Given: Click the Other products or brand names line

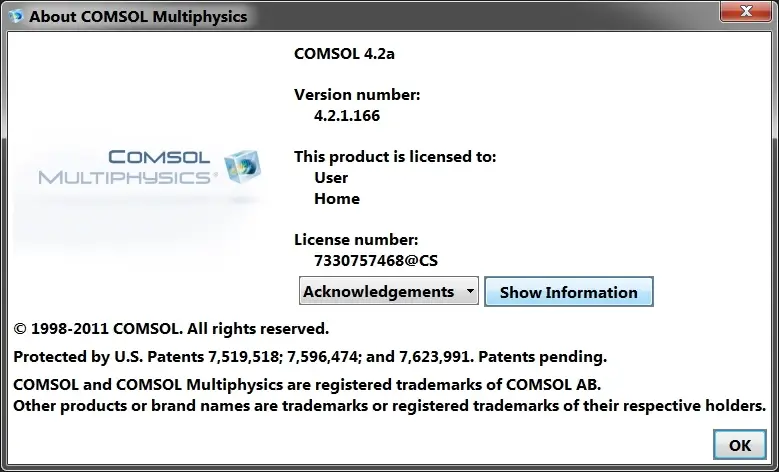Looking at the screenshot, I should [x=390, y=405].
